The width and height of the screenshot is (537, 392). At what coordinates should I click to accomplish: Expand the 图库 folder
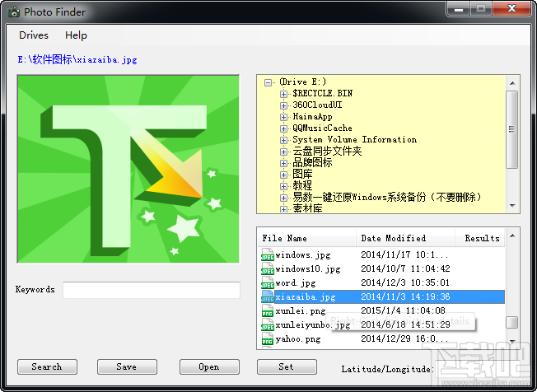click(283, 175)
